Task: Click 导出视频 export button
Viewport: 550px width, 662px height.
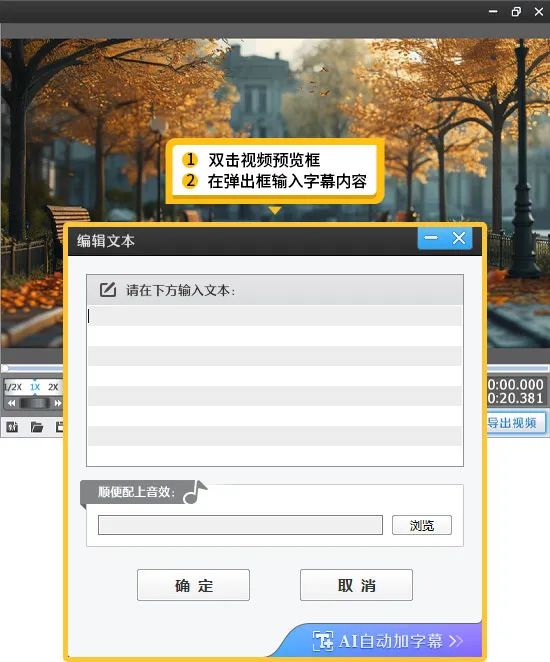Action: tap(515, 423)
